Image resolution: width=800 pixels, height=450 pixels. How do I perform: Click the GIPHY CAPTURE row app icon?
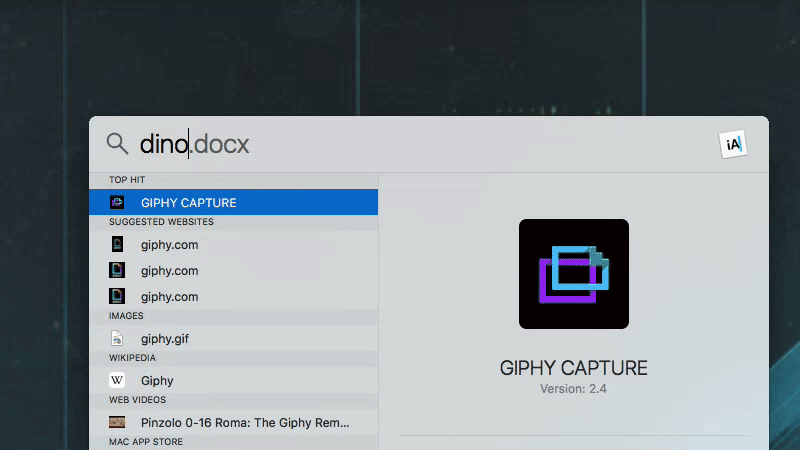tap(117, 203)
